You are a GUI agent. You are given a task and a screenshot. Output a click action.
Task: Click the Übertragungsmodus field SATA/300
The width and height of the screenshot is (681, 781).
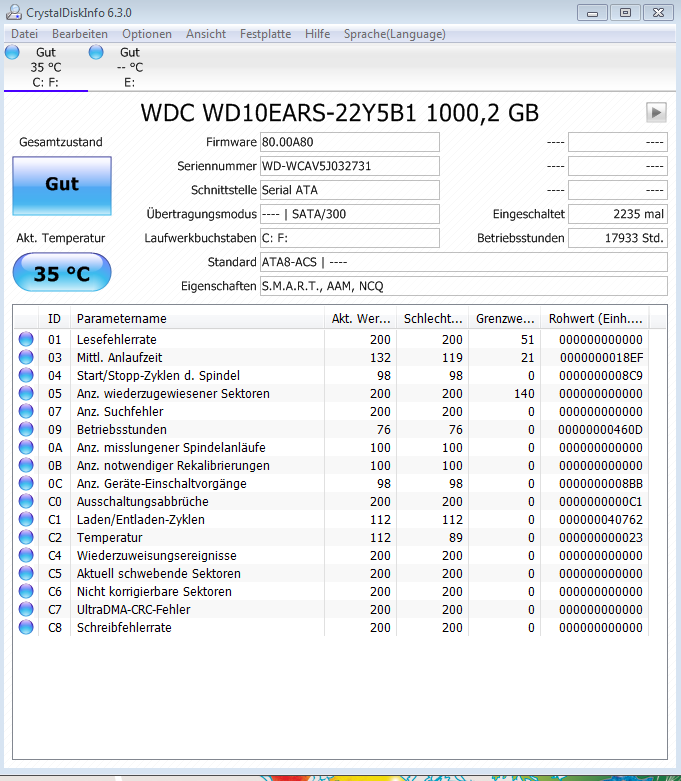(350, 214)
